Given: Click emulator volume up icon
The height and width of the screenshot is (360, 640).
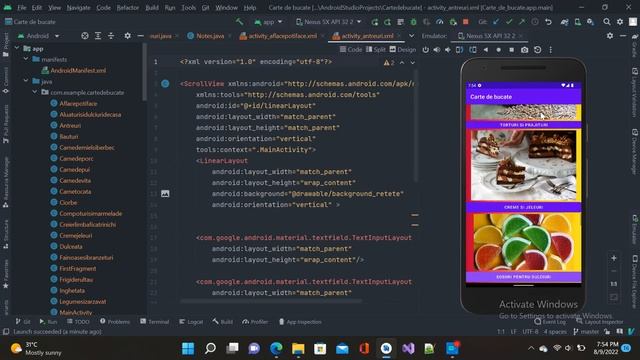Looking at the screenshot, I should pyautogui.click(x=437, y=50).
